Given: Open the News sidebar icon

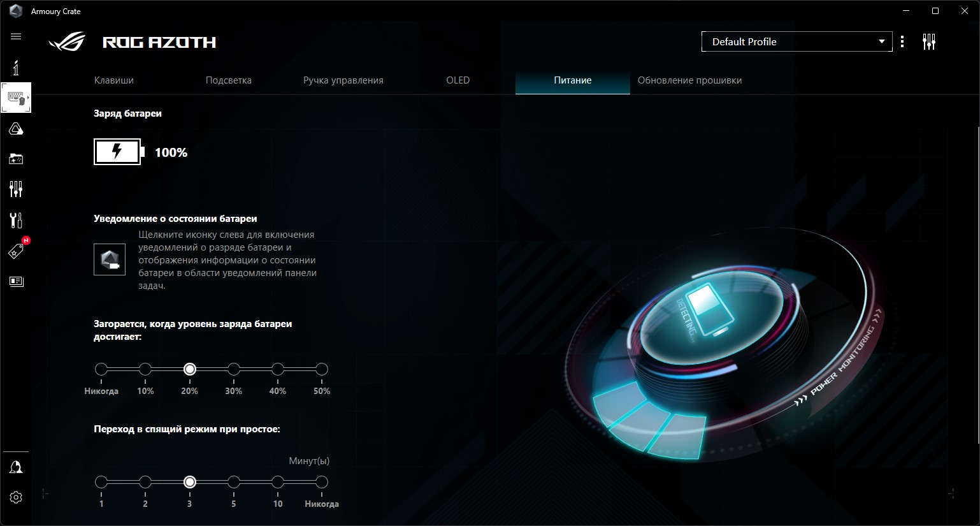Looking at the screenshot, I should [16, 281].
